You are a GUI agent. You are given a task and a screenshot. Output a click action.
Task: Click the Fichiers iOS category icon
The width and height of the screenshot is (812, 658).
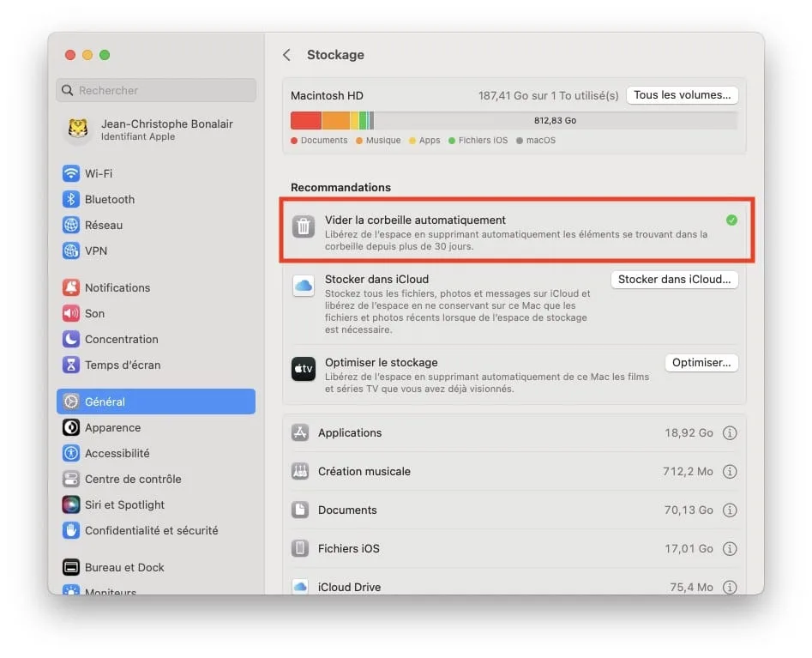(300, 548)
